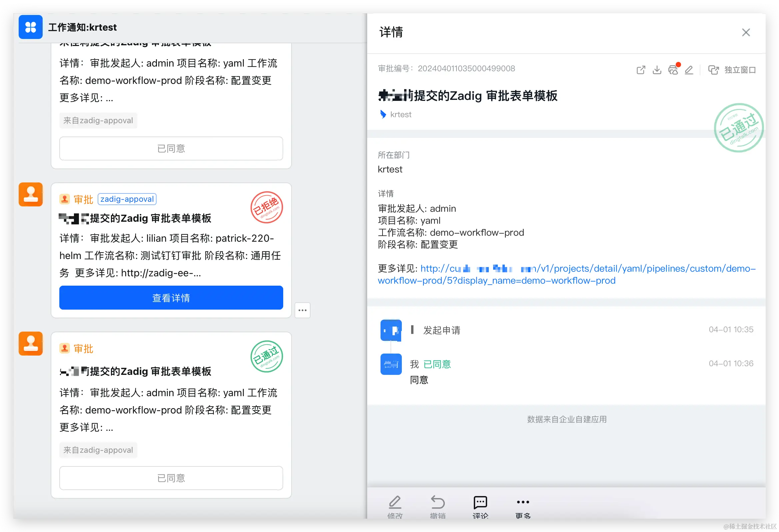
Task: Click the applicant avatar beside 发起申请
Action: pos(391,330)
